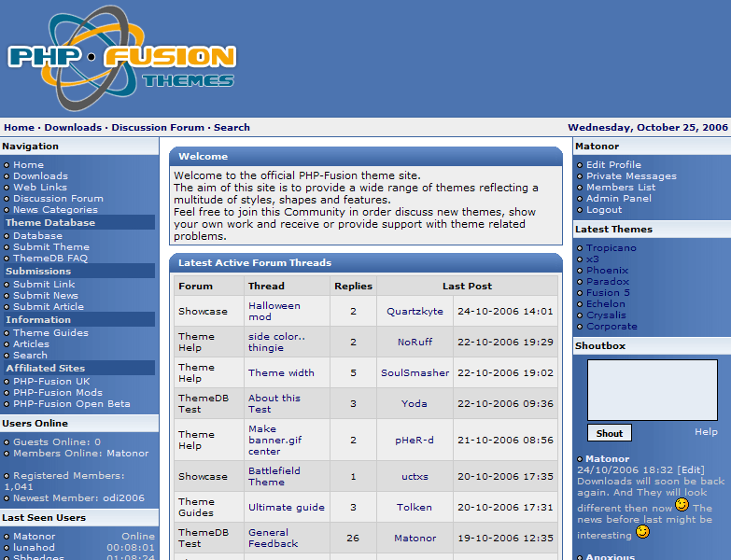
Task: Go to Home in Navigation sidebar
Action: click(x=28, y=165)
